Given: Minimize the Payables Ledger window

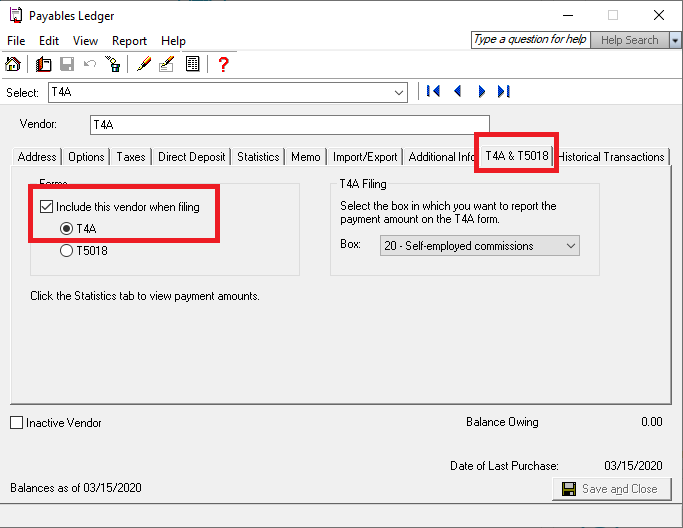Looking at the screenshot, I should pyautogui.click(x=568, y=15).
